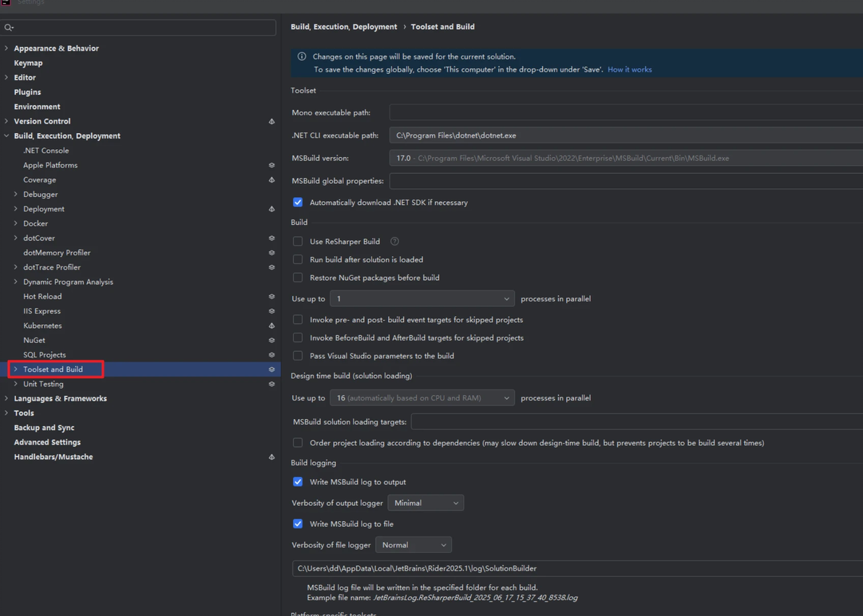Click the layer icon on Apple Platforms row
863x616 pixels.
click(271, 165)
